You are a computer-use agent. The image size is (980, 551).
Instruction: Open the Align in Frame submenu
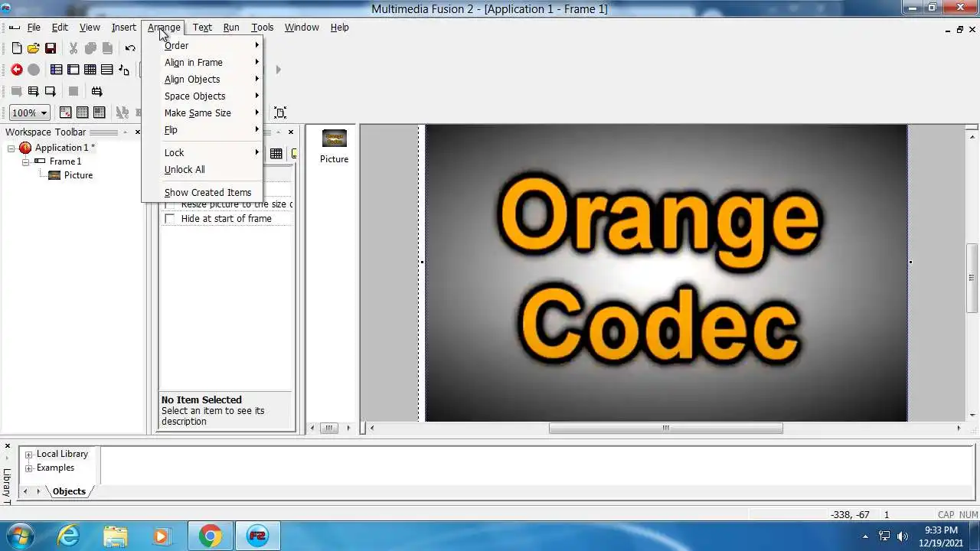[202, 62]
